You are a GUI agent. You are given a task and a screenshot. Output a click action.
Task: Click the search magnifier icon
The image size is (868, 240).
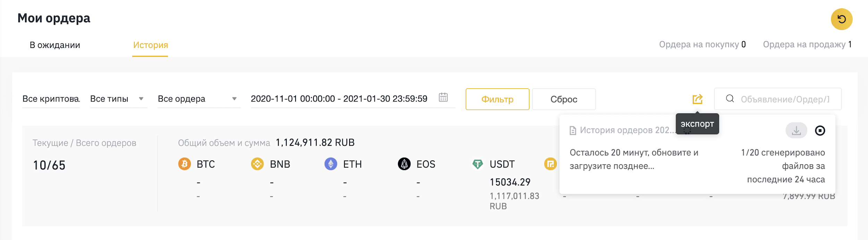point(730,99)
